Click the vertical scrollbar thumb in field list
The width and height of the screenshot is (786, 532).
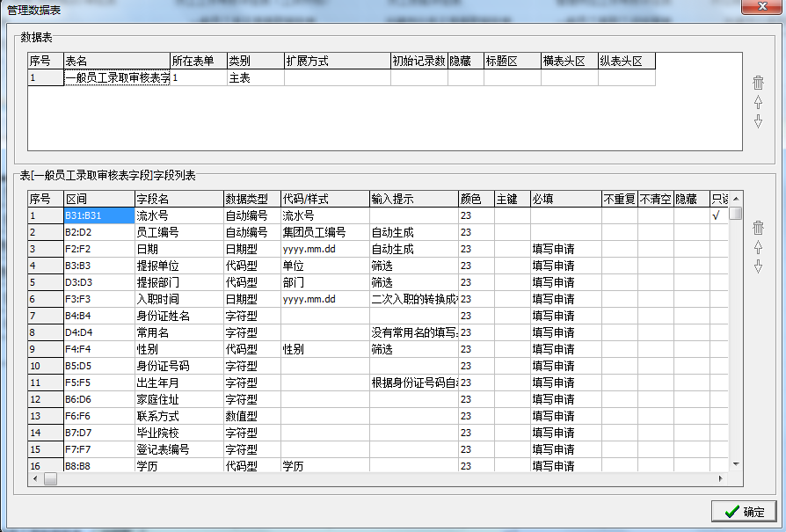tap(735, 213)
